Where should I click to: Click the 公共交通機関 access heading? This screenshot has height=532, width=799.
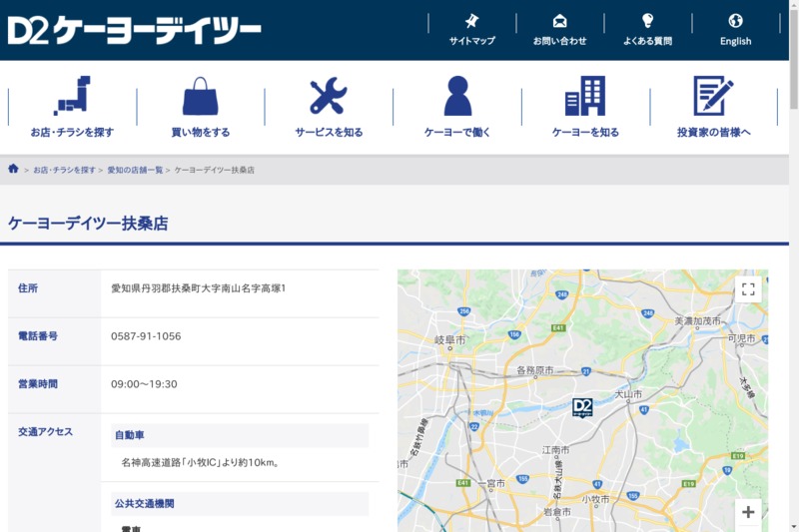point(240,503)
